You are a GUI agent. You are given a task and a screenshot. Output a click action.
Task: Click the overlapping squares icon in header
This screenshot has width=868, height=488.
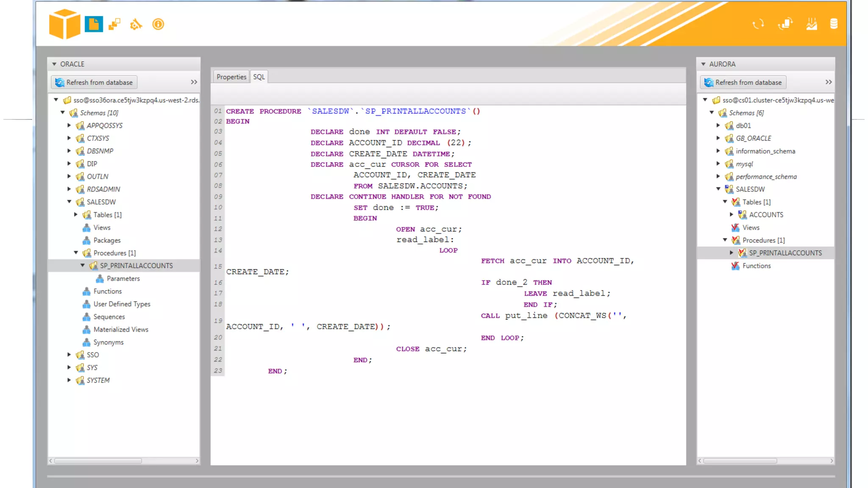[114, 24]
